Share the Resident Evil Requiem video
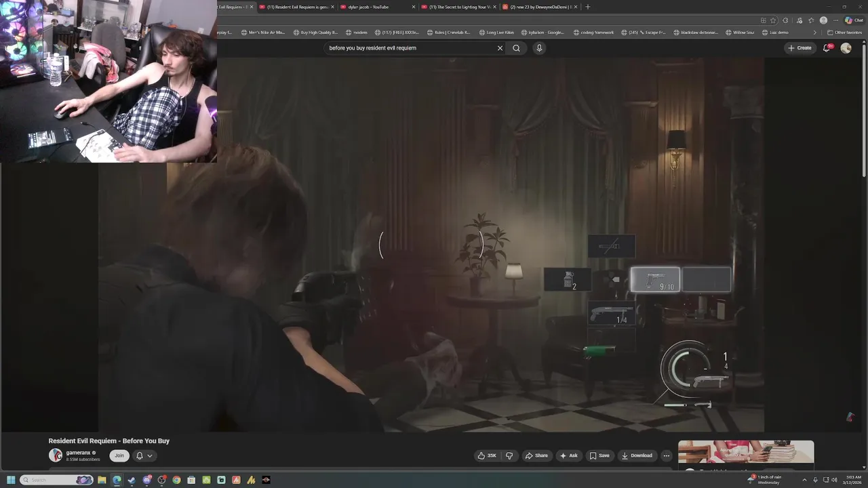This screenshot has width=868, height=488. pyautogui.click(x=536, y=455)
